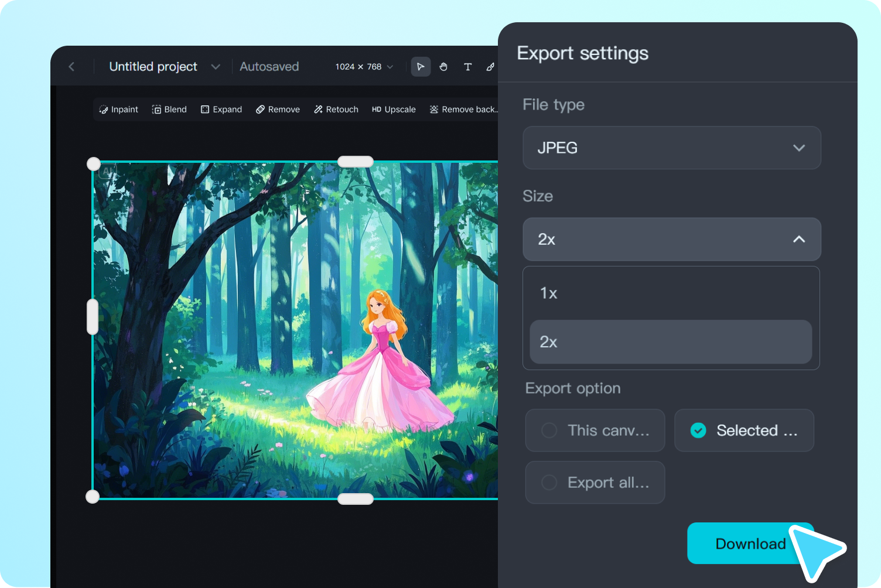Click the left edge resize handle
The width and height of the screenshot is (881, 588).
(93, 317)
